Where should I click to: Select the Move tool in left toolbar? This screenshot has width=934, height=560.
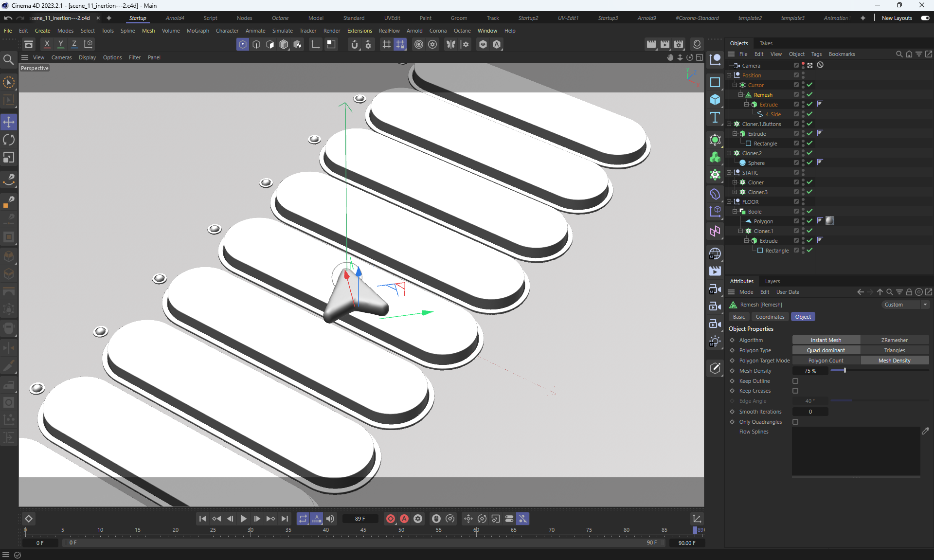point(9,122)
